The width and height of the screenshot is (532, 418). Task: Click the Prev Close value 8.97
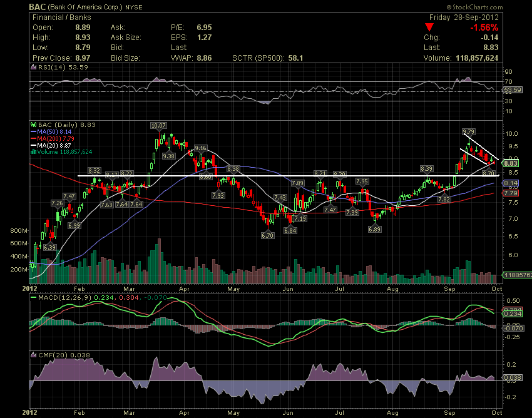tap(83, 58)
